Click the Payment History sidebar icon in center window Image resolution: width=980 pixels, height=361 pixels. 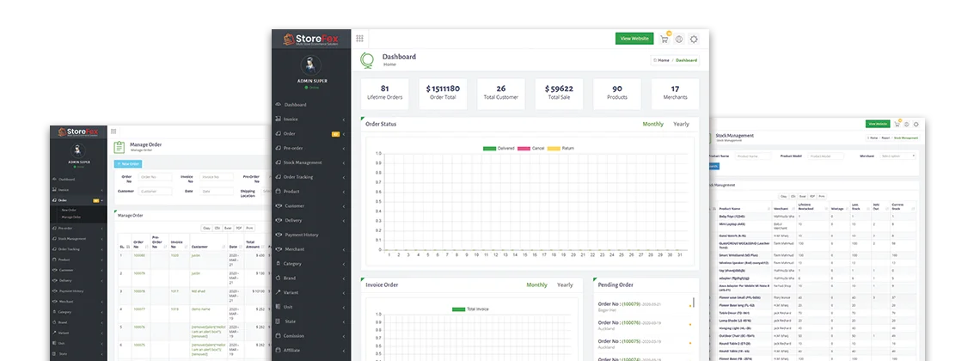click(279, 235)
